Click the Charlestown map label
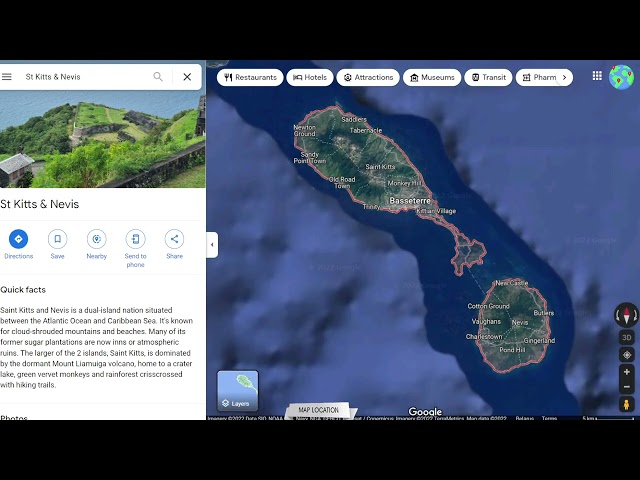The height and width of the screenshot is (480, 640). [x=484, y=337]
